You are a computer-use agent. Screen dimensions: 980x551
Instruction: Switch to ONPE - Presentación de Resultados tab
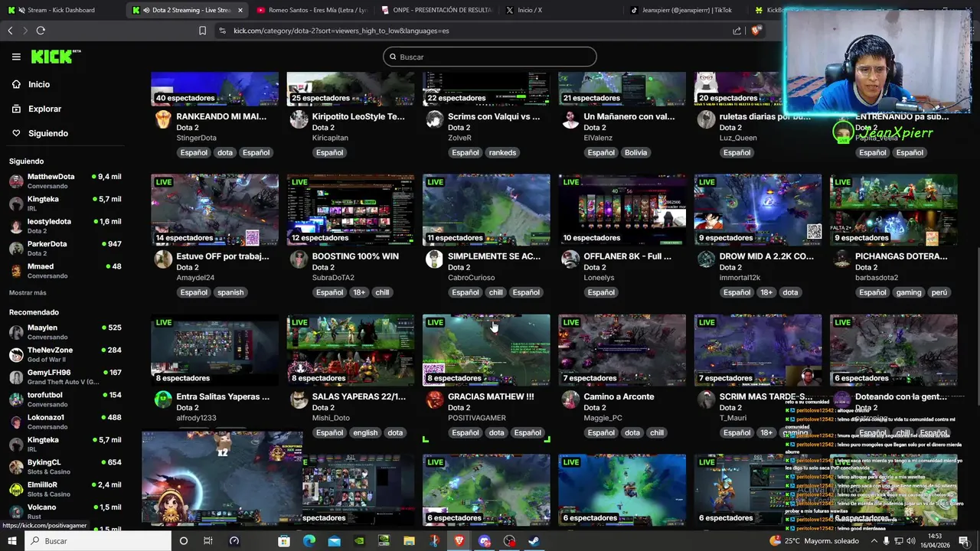436,10
